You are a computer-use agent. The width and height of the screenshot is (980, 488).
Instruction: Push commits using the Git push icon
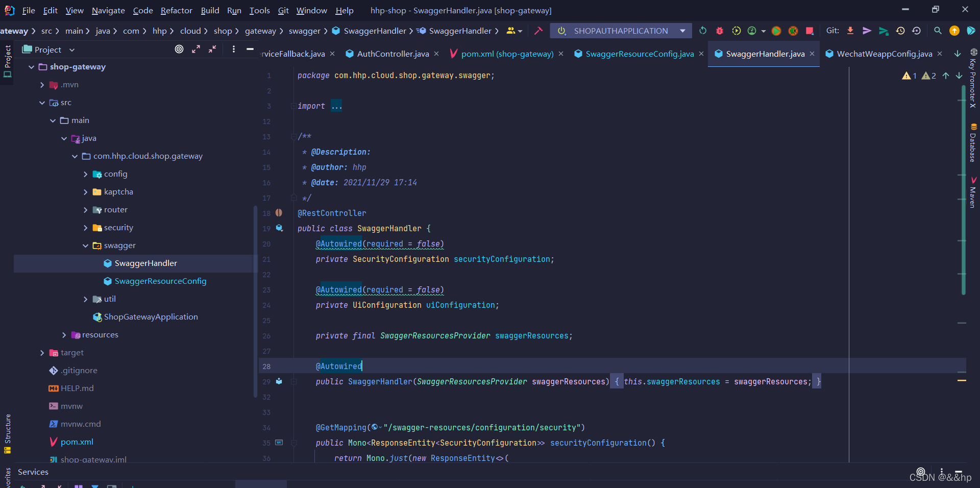867,31
